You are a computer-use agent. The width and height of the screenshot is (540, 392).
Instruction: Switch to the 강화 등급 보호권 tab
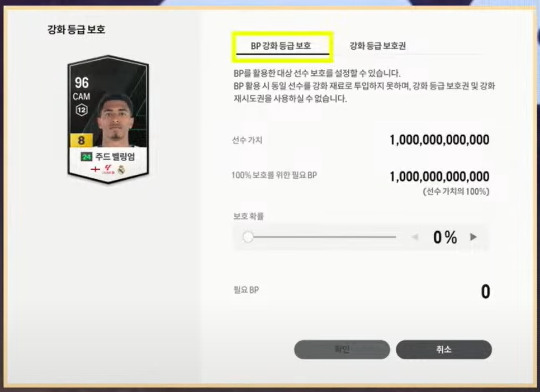(x=377, y=46)
